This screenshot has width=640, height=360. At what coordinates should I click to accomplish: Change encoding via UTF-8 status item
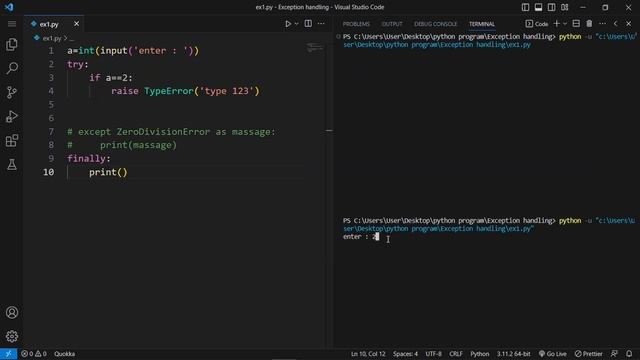coord(433,354)
